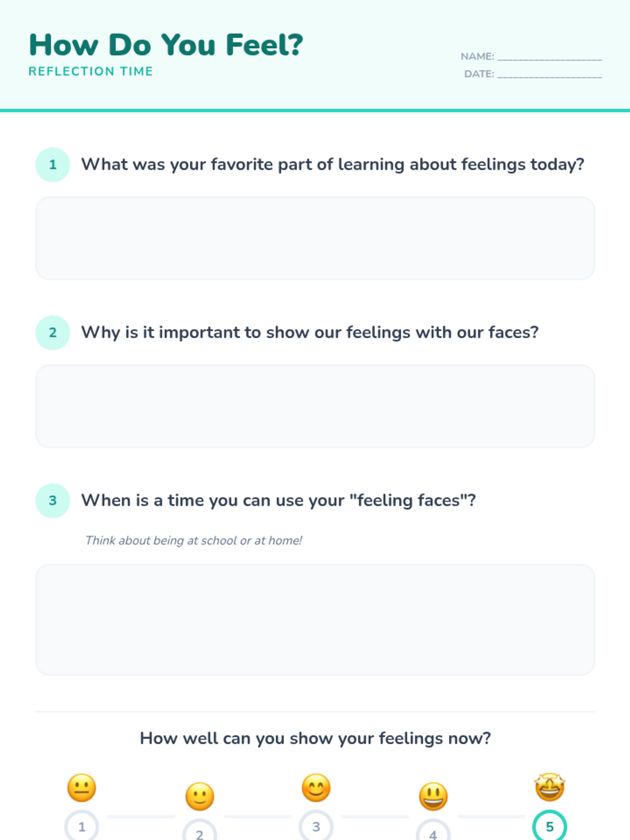Viewport: 630px width, 840px height.
Task: Click the "How Do You Feel?" title
Action: pos(166,45)
